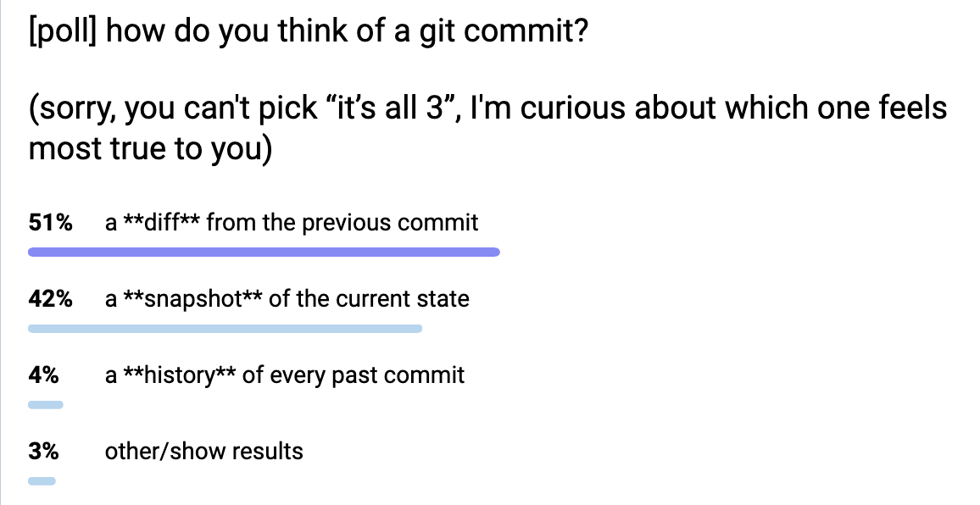The image size is (980, 505).
Task: Click the "most true to you)" line
Action: pos(149,148)
